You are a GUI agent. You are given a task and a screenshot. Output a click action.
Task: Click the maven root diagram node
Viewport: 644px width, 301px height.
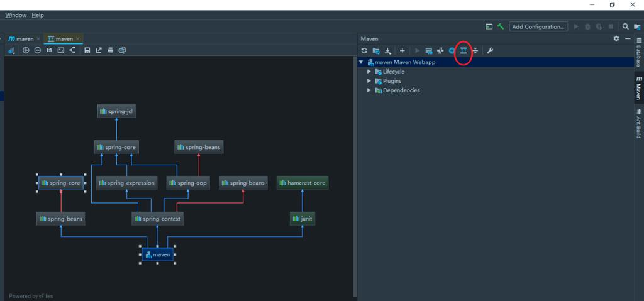158,254
